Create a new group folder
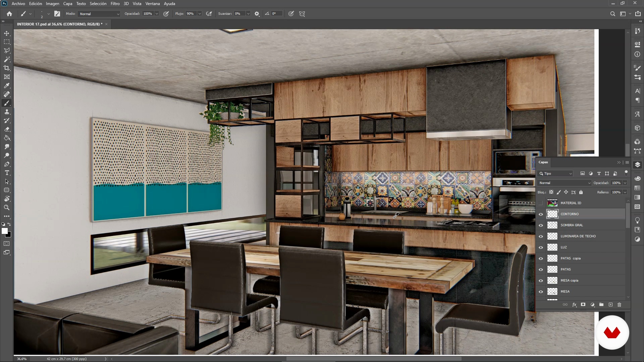The image size is (644, 362). pyautogui.click(x=601, y=305)
